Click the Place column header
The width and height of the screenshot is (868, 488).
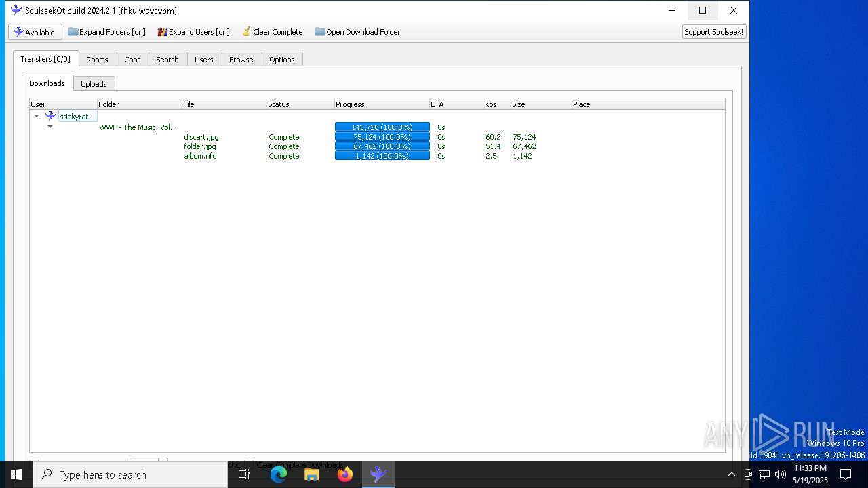click(648, 104)
